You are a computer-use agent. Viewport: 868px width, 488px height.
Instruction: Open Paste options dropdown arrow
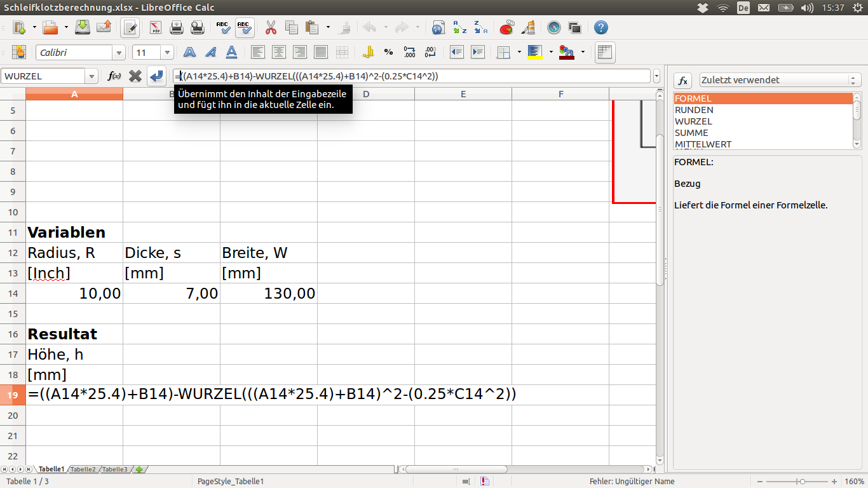coord(328,28)
